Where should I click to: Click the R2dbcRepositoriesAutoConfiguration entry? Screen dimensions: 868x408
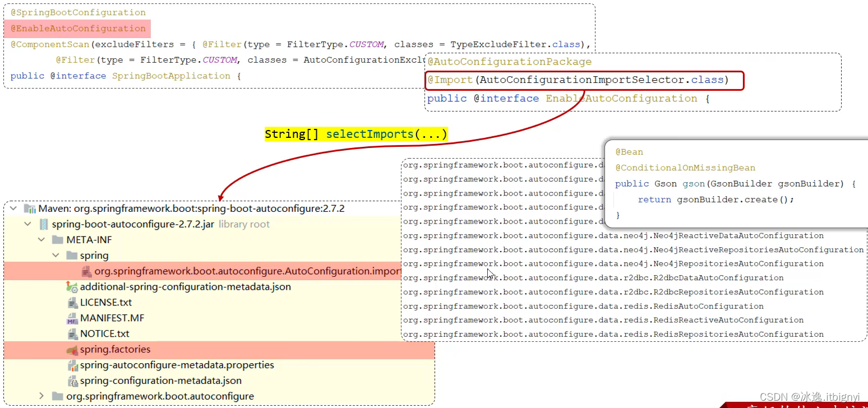click(x=613, y=292)
